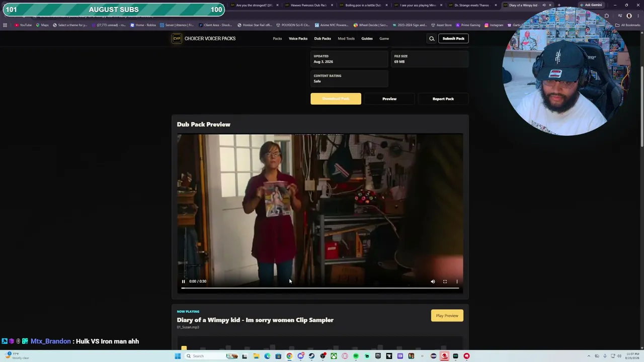The width and height of the screenshot is (644, 362).
Task: Seek along the video progress bar
Action: [320, 289]
